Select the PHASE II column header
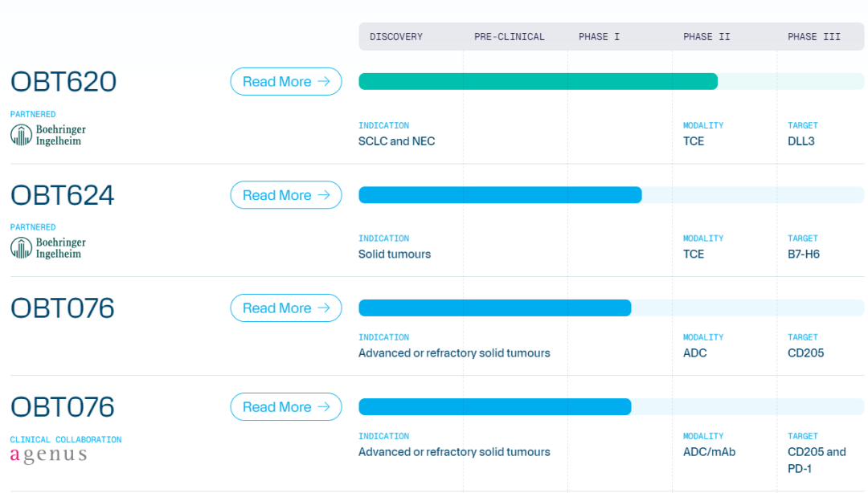 (706, 37)
